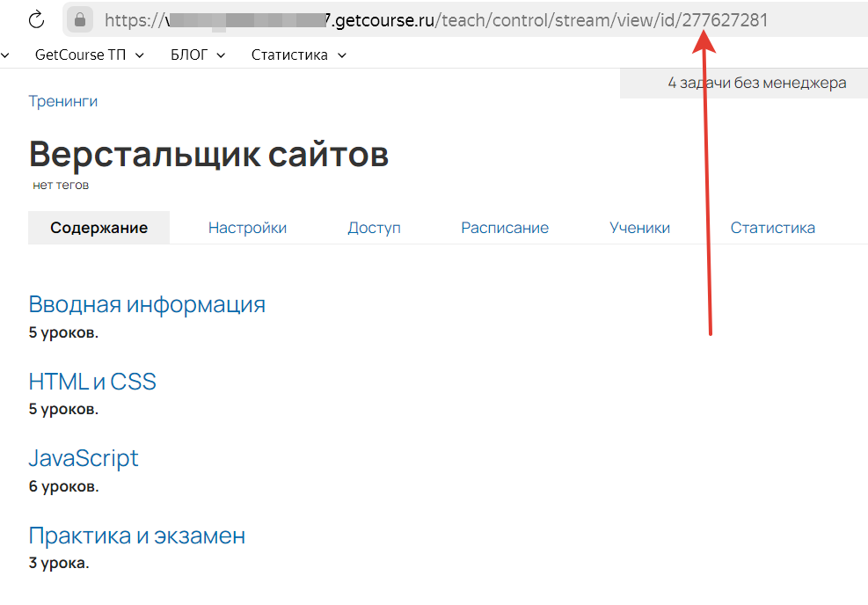Go to the Тренинги breadcrumb link
Viewport: 868px width, 605px height.
click(x=63, y=101)
